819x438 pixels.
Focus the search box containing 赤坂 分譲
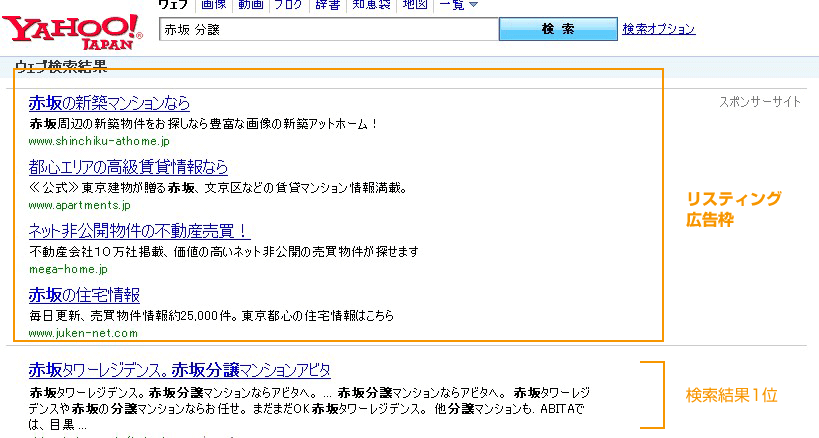[x=329, y=29]
